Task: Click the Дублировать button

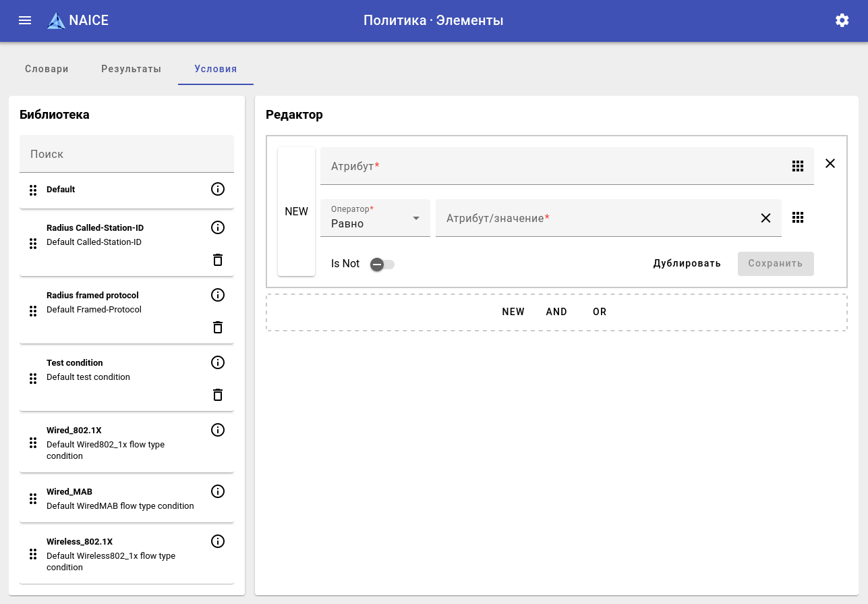Action: coord(687,264)
